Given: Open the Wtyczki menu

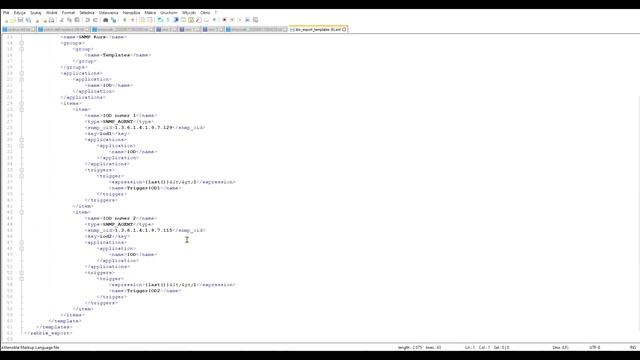Looking at the screenshot, I should 189,13.
